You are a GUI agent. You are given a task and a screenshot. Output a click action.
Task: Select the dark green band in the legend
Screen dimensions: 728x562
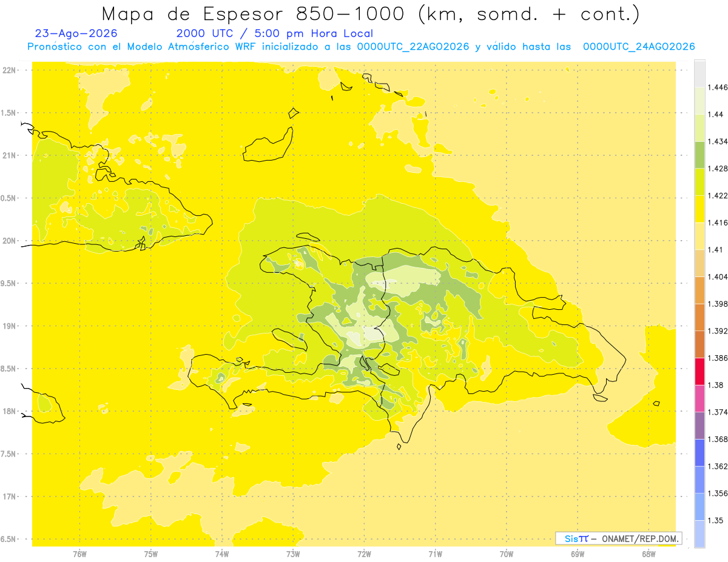click(x=699, y=155)
